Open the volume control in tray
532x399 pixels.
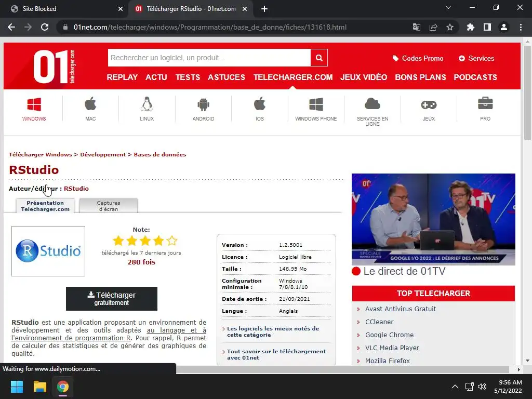482,387
